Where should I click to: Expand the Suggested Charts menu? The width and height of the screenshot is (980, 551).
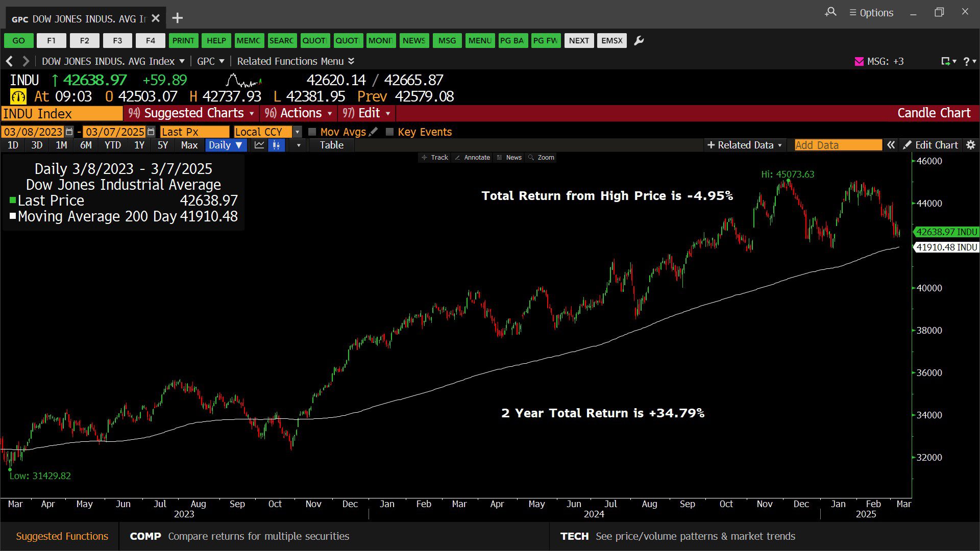(191, 113)
